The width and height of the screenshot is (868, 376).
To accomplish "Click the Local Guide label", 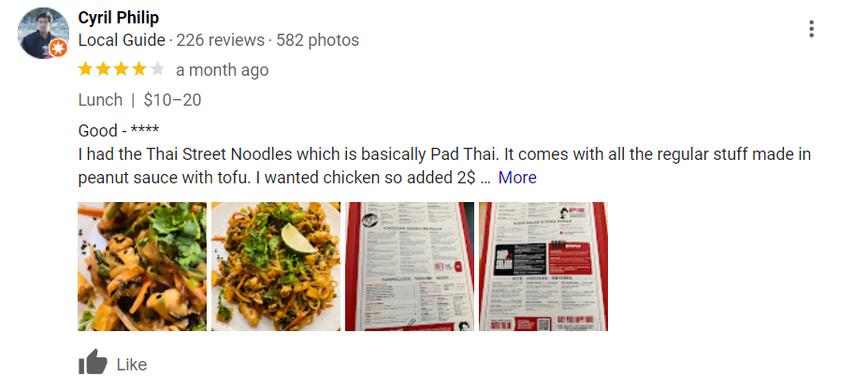I will [122, 40].
